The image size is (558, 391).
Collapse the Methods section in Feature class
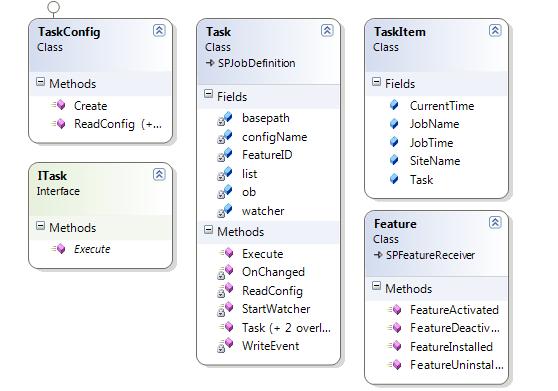point(377,286)
